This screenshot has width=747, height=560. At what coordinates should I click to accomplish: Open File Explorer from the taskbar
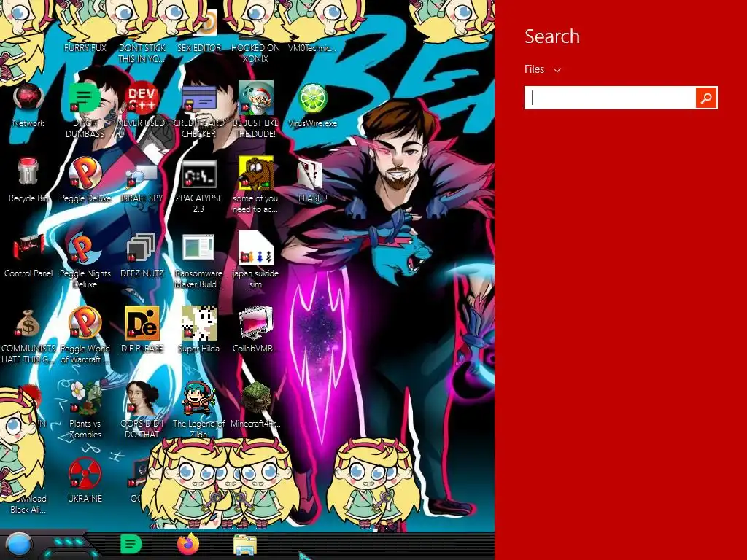point(245,545)
